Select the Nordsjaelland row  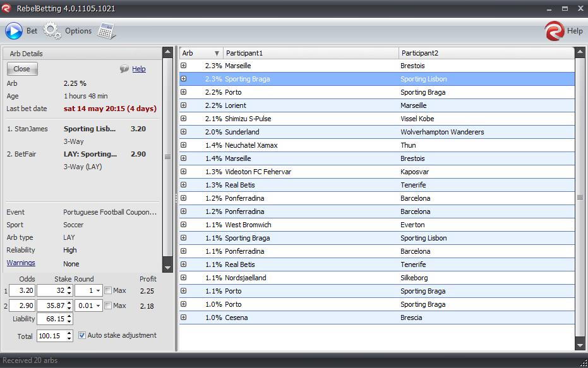point(377,278)
